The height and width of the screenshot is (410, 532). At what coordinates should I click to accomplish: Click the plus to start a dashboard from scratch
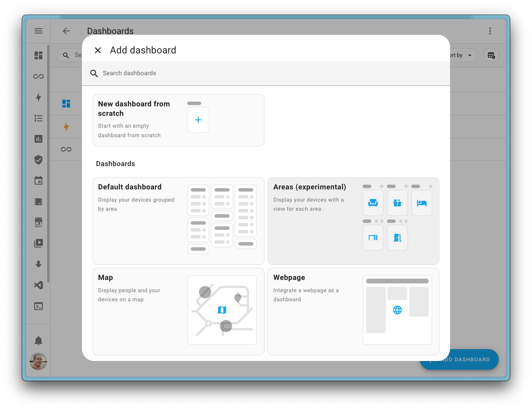pyautogui.click(x=198, y=120)
